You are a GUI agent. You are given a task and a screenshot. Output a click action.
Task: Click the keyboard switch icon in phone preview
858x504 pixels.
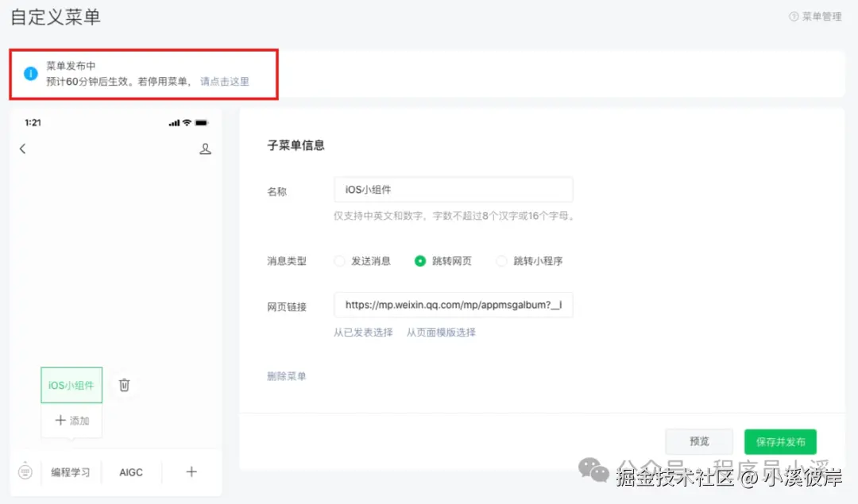pyautogui.click(x=25, y=471)
